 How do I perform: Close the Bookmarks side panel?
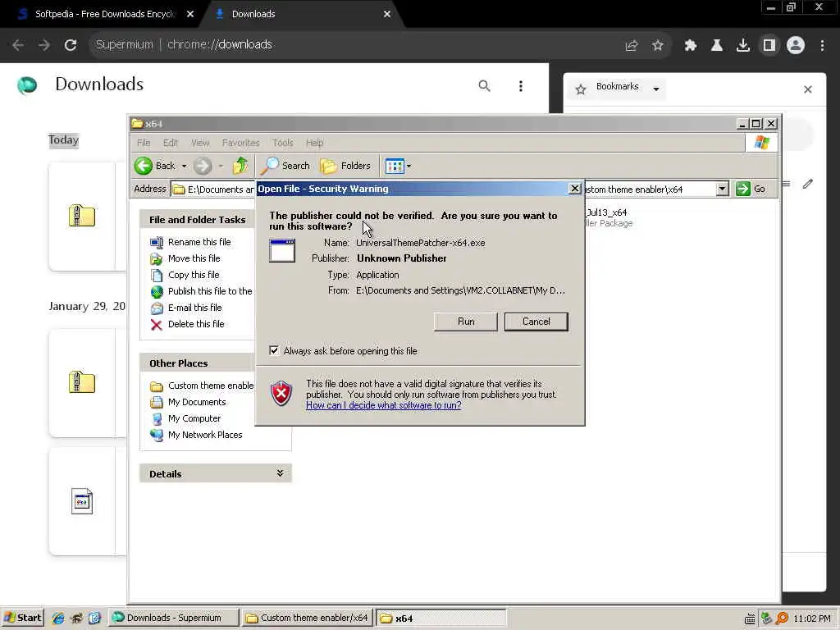pos(807,89)
